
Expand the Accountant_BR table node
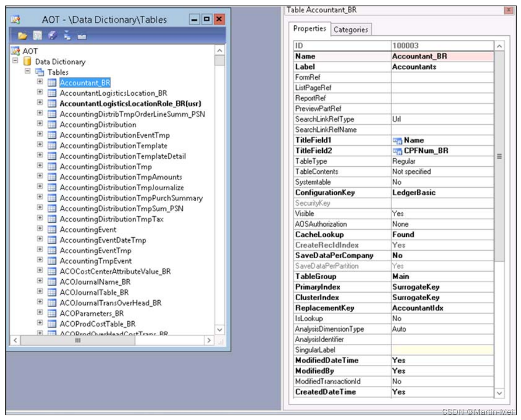click(40, 81)
